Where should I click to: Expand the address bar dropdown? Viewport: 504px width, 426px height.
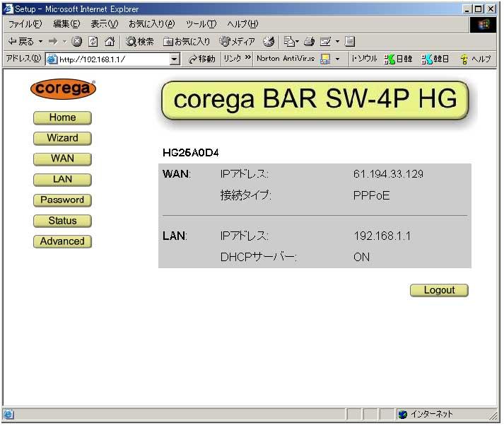click(x=175, y=59)
